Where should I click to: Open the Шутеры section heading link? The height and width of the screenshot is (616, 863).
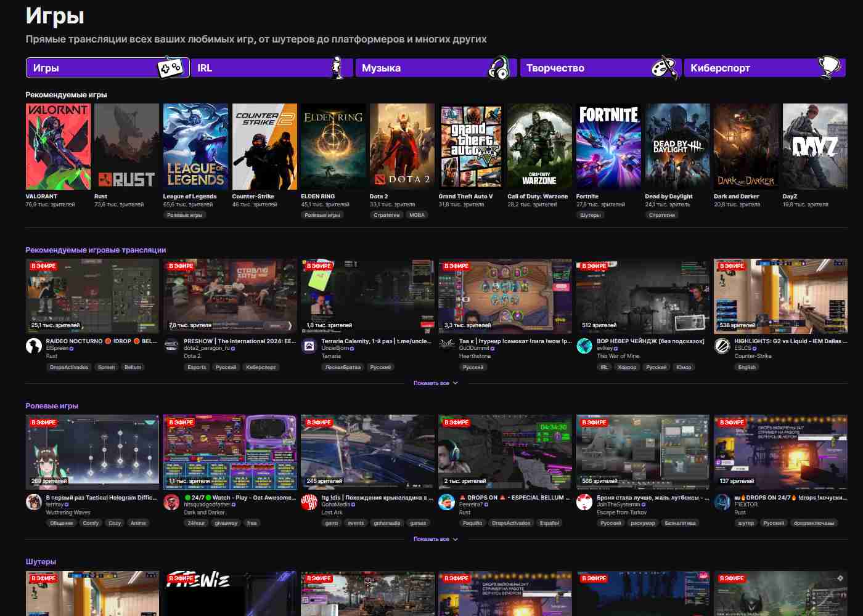pyautogui.click(x=41, y=562)
